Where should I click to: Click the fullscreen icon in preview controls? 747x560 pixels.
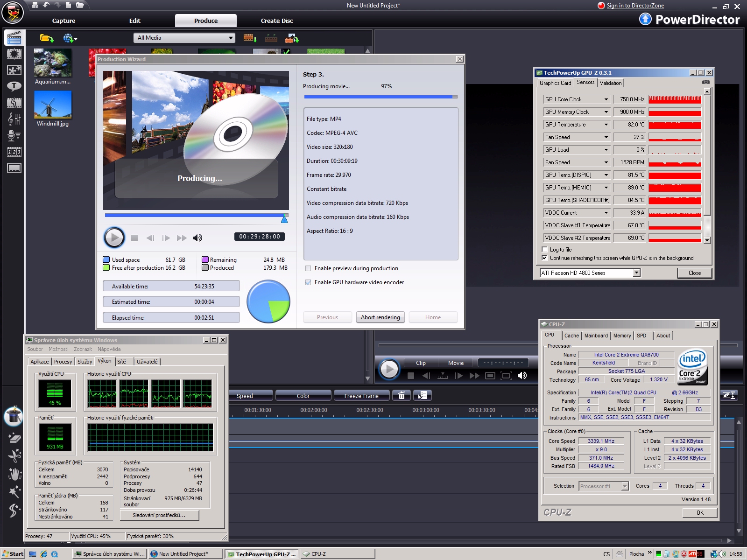pos(506,376)
